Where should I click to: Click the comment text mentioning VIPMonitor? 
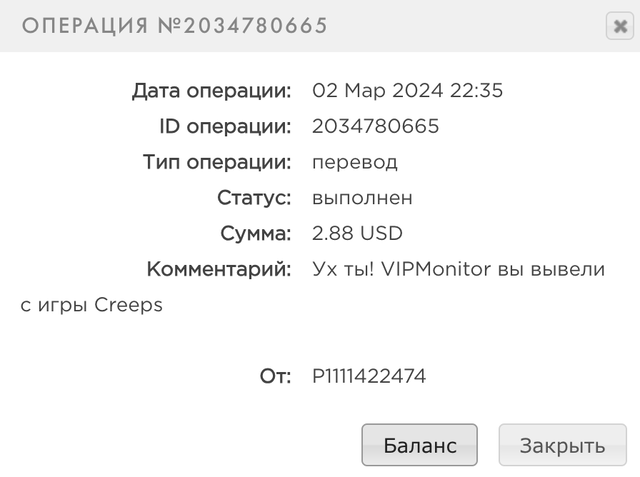[458, 269]
